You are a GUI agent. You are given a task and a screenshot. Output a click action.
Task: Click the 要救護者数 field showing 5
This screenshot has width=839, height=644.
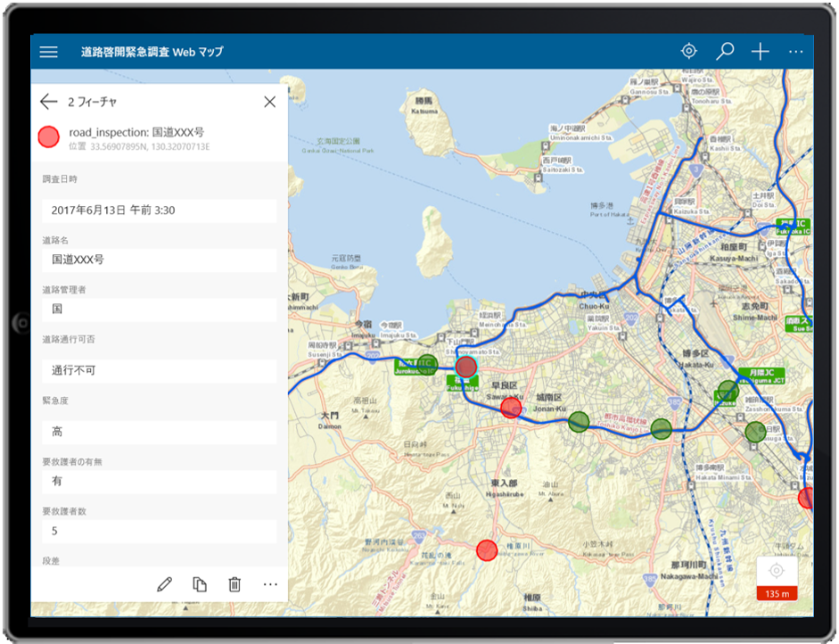coord(159,532)
